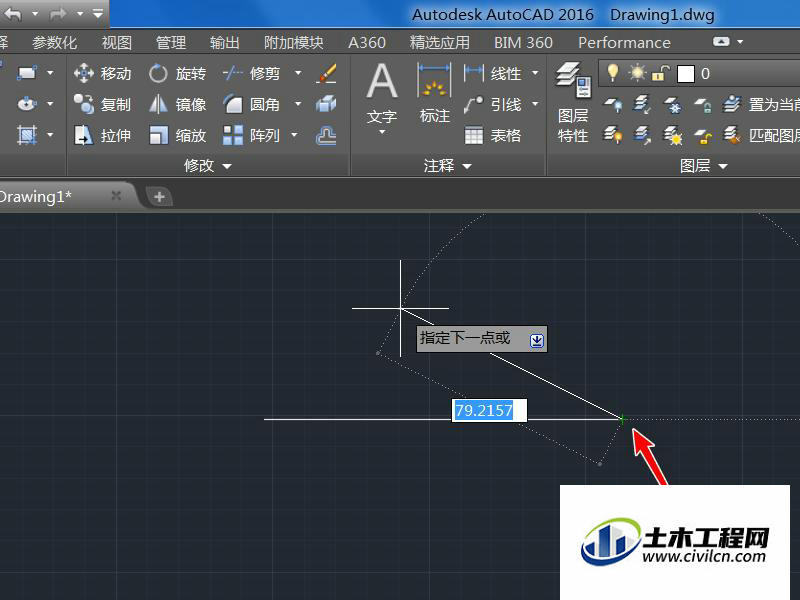The image size is (800, 600).
Task: Click the region/boundary icon at left bottom
Action: 27,135
